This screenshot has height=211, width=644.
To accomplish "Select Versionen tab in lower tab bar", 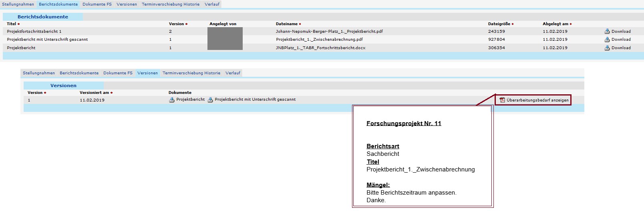I will pos(148,73).
